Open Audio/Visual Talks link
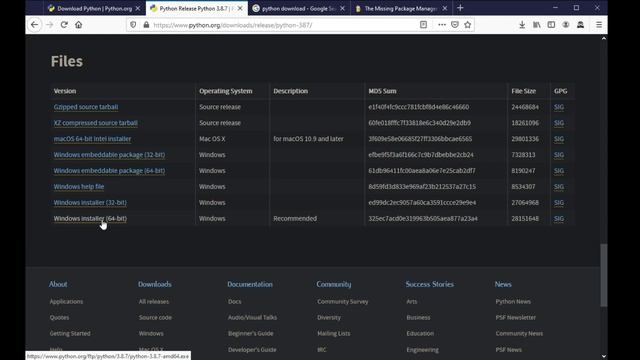The width and height of the screenshot is (640, 360). [252, 318]
